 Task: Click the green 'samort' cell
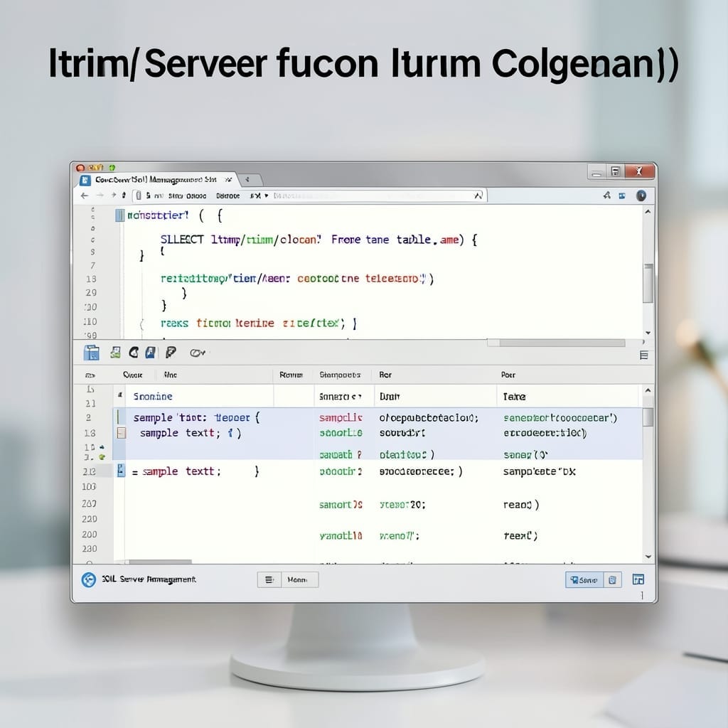341,505
